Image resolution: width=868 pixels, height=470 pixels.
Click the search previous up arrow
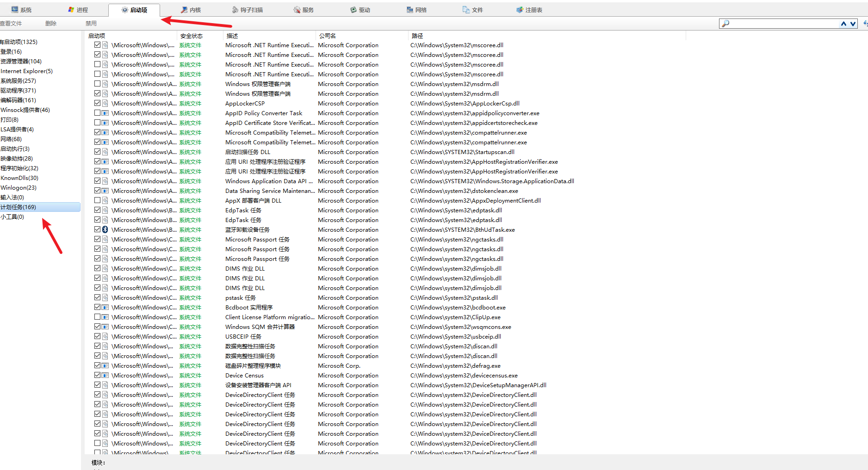coord(844,24)
